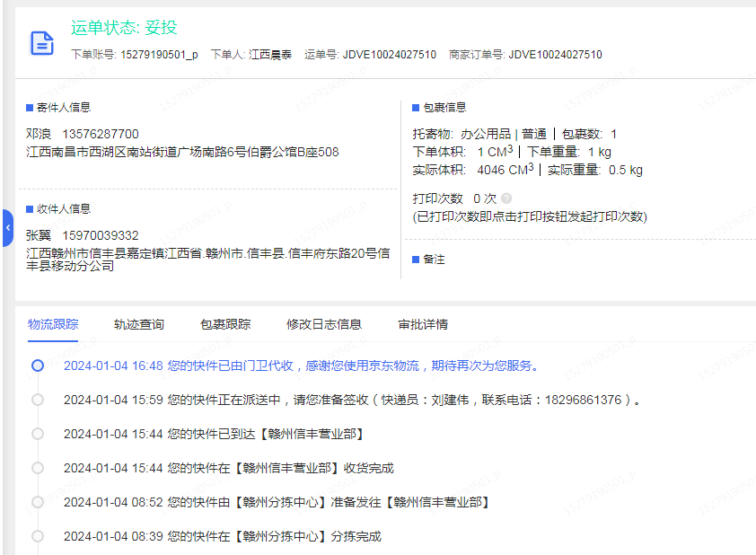The image size is (756, 555).
Task: Open the 审批详情 tab
Action: (423, 324)
